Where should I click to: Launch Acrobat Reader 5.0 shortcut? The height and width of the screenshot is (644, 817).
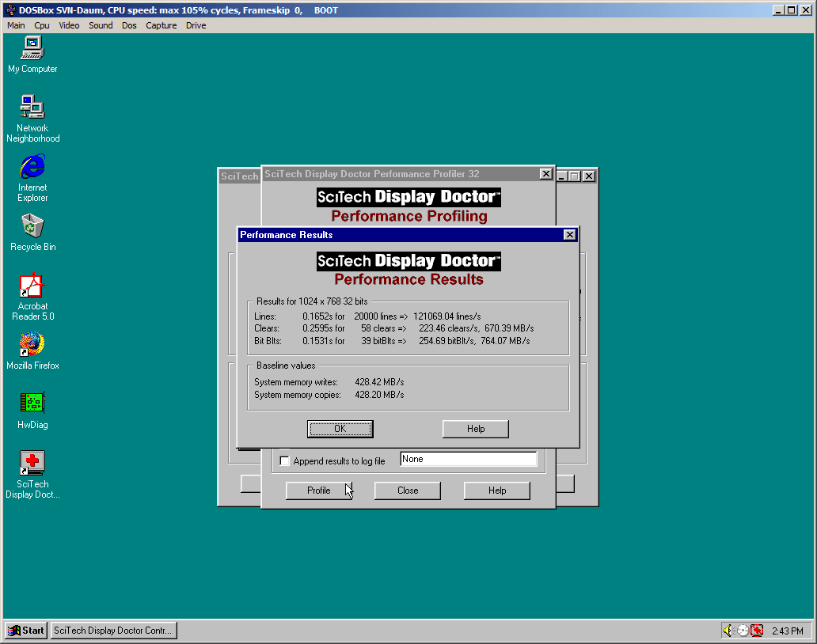[32, 297]
